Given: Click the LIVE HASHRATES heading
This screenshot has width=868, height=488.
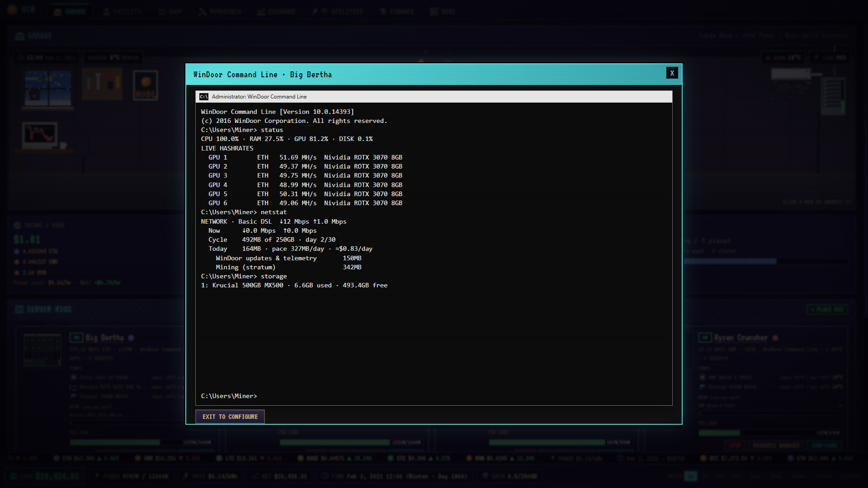Looking at the screenshot, I should tap(227, 148).
